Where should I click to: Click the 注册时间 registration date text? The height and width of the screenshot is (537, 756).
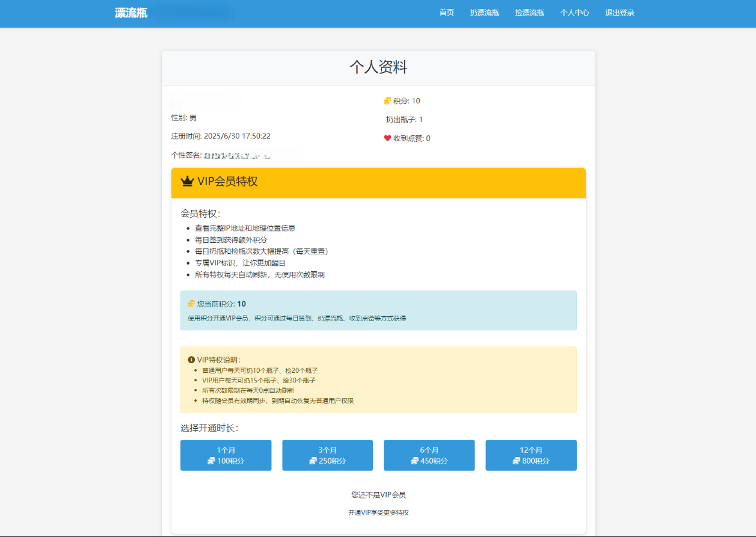click(x=221, y=137)
